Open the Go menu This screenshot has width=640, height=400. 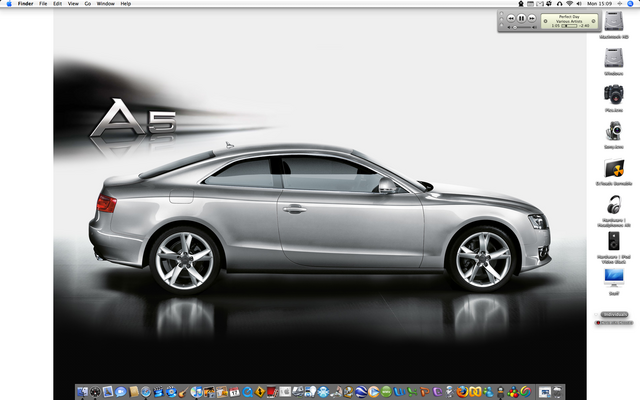(x=87, y=3)
